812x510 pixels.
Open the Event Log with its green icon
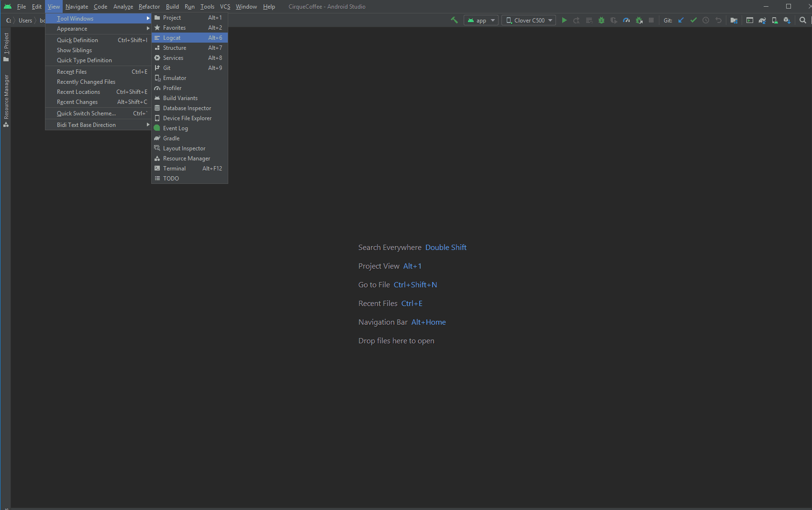(x=175, y=128)
